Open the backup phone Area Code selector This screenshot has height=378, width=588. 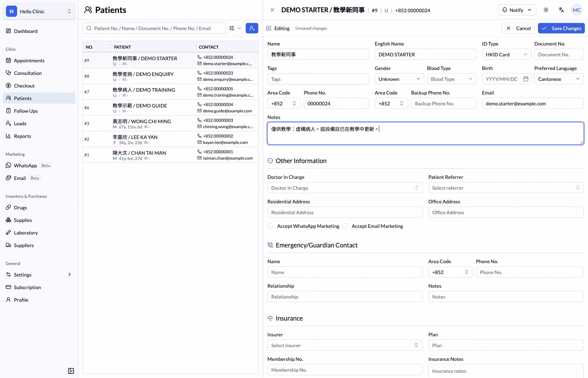[391, 104]
